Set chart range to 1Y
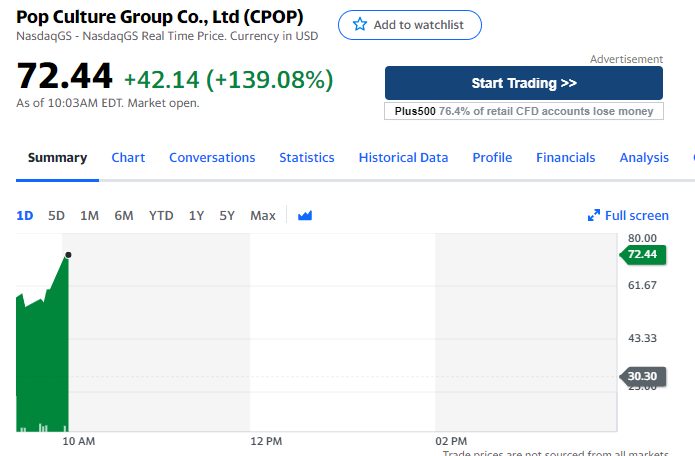Viewport: 695px width, 456px height. [196, 216]
